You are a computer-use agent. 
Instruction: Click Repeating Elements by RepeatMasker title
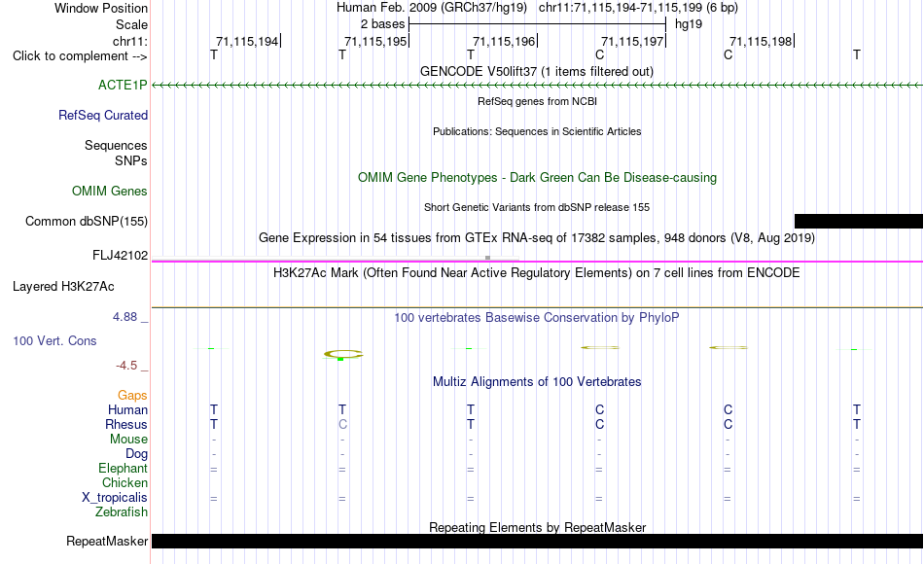tap(537, 527)
